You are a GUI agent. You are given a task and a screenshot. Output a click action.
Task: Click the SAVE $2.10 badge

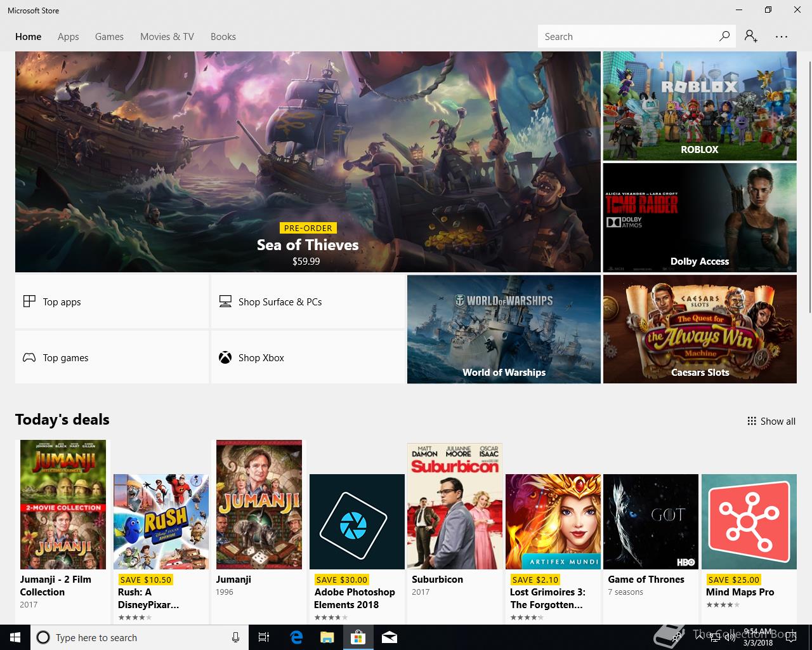click(535, 580)
